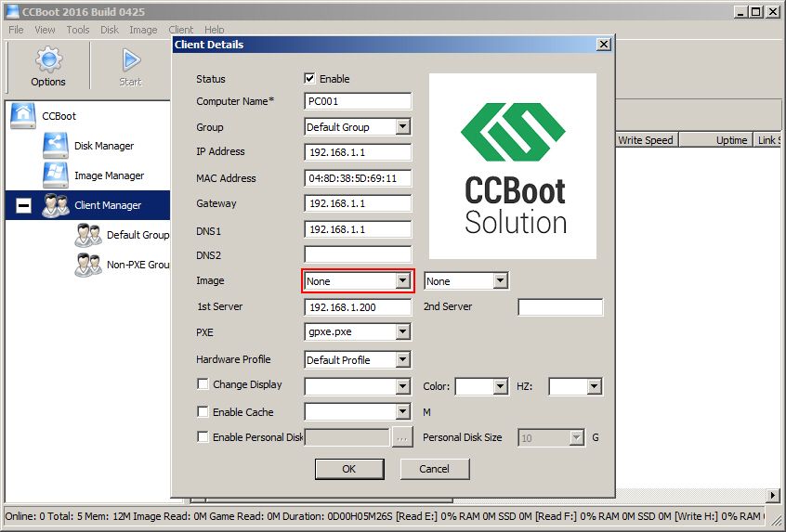The width and height of the screenshot is (786, 532).
Task: Click the Gateway field
Action: click(x=358, y=203)
